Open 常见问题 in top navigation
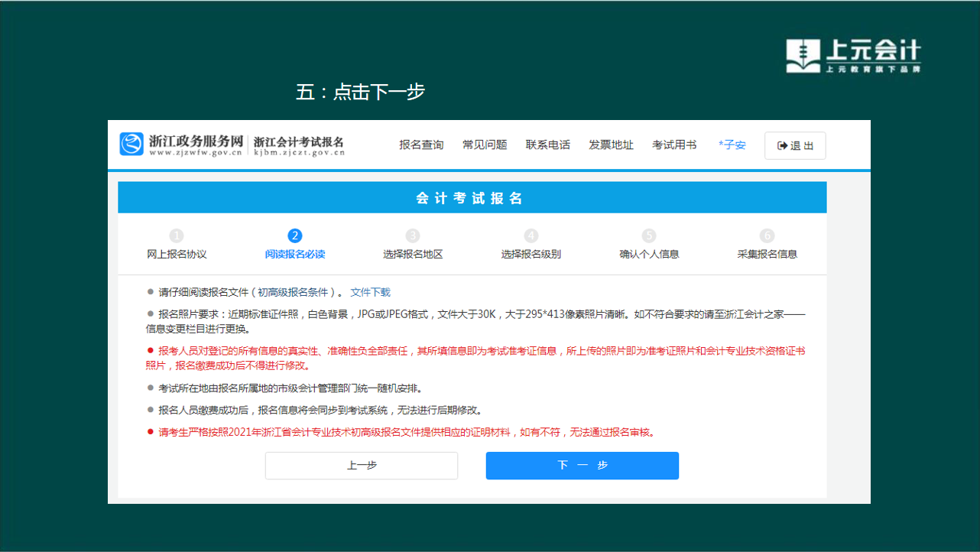The width and height of the screenshot is (980, 552). [485, 145]
